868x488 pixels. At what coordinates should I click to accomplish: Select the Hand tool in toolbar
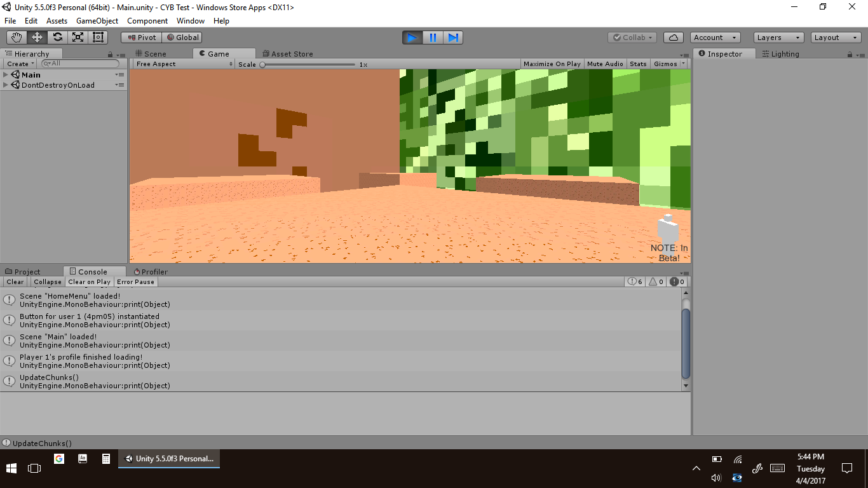(17, 37)
